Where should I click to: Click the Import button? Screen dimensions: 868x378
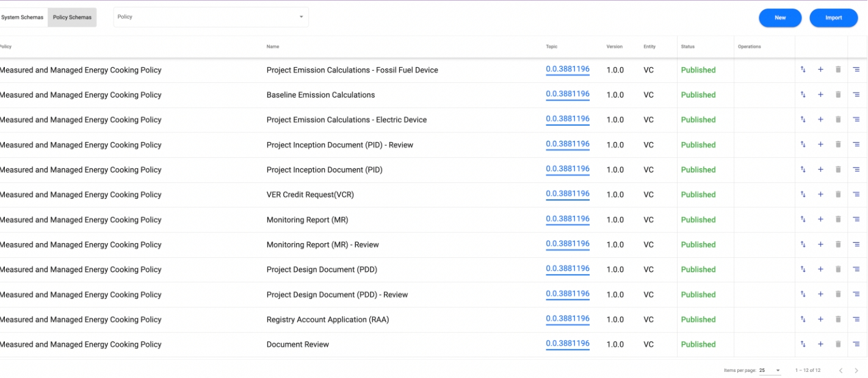(833, 18)
